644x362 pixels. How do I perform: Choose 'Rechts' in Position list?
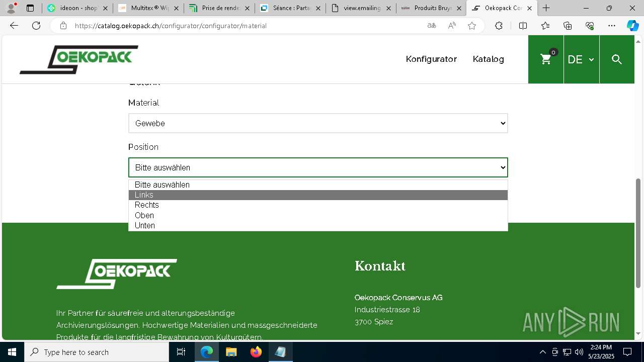coord(318,205)
